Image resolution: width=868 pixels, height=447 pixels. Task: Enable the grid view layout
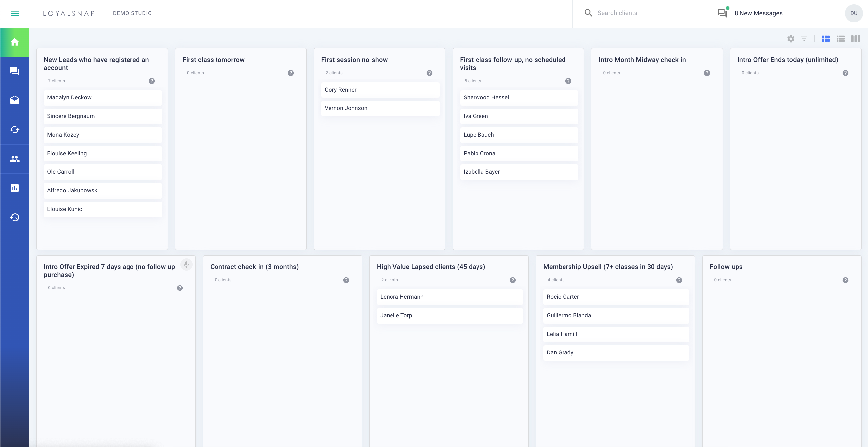[826, 39]
